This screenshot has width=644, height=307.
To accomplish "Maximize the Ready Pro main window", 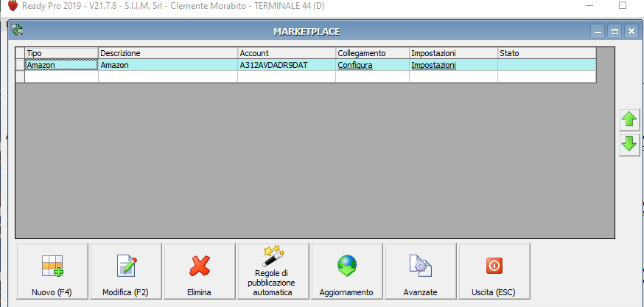I will point(623,5).
